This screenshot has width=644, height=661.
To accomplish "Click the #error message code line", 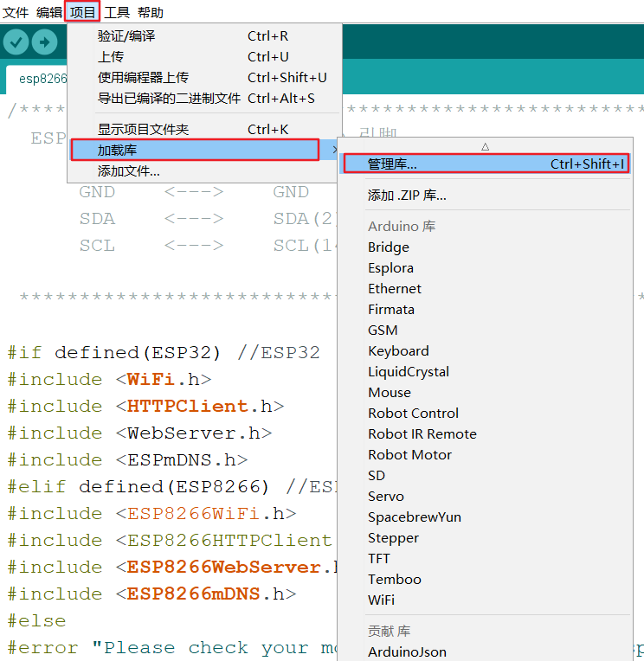I will click(172, 648).
